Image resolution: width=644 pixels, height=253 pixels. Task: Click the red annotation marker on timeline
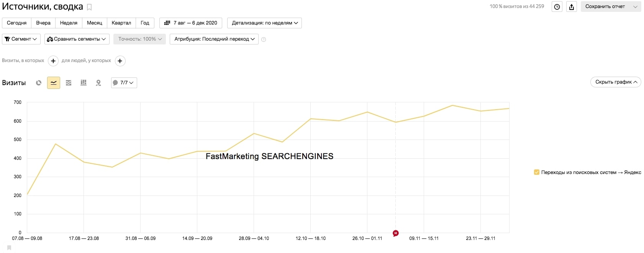coord(396,233)
